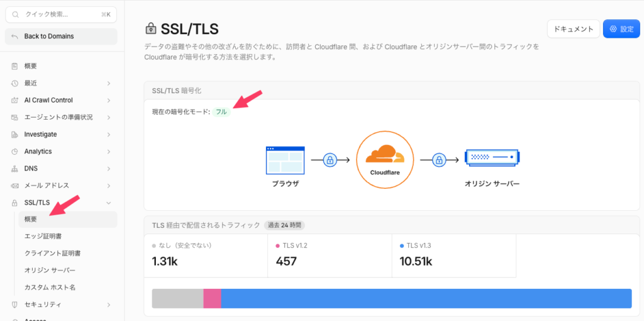Click the 最近 clock icon
The height and width of the screenshot is (321, 644).
[15, 83]
